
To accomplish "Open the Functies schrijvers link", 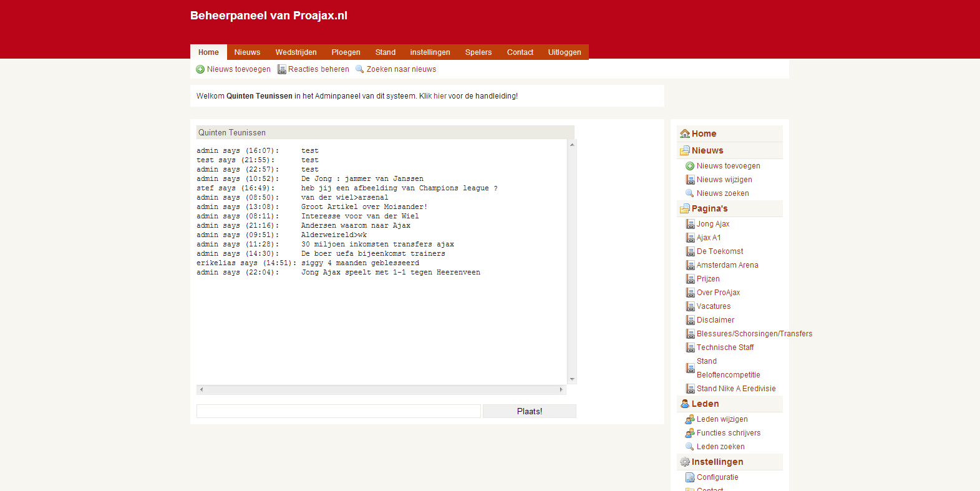I will coord(729,433).
